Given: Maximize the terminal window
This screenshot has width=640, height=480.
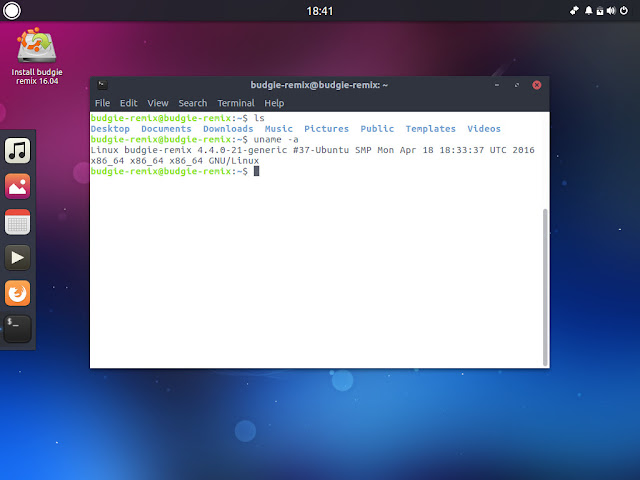Looking at the screenshot, I should (517, 85).
